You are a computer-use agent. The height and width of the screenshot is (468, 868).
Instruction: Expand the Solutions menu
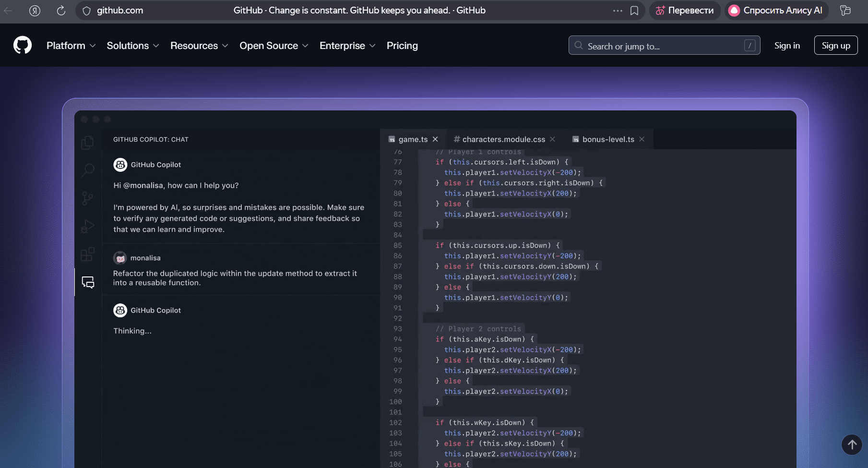pos(133,46)
